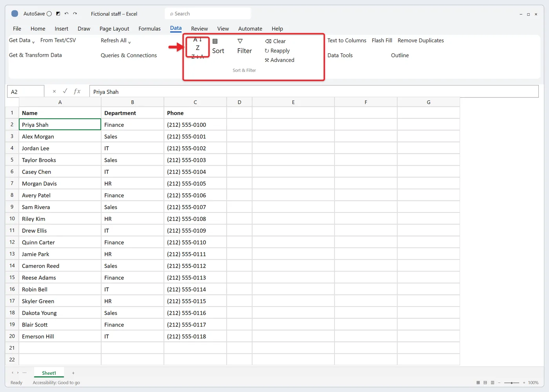Switch to Page Break Preview in status bar
Viewport: 549px width, 392px height.
[493, 383]
